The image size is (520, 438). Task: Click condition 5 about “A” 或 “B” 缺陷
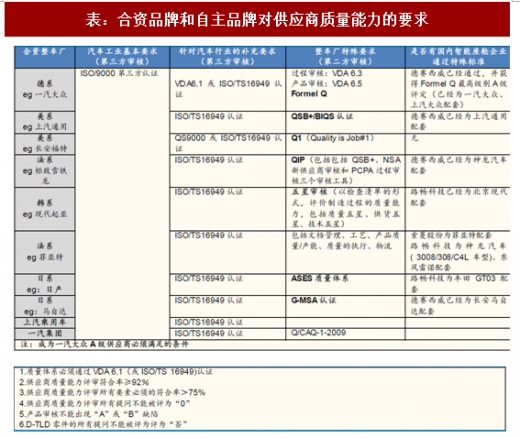pyautogui.click(x=89, y=414)
